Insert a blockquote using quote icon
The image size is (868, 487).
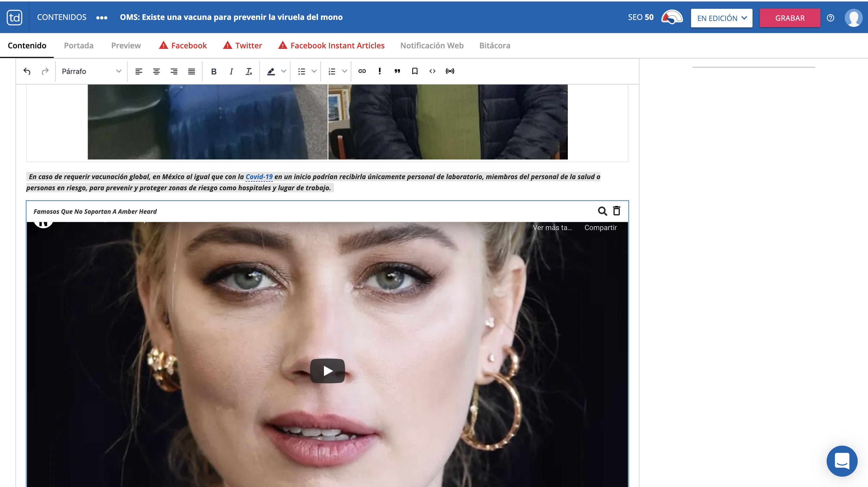pos(397,71)
